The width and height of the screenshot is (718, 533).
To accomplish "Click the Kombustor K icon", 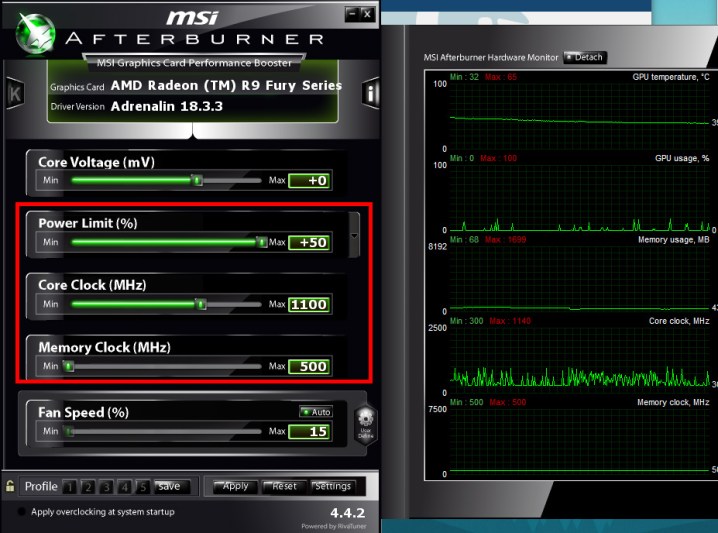I will (x=15, y=93).
